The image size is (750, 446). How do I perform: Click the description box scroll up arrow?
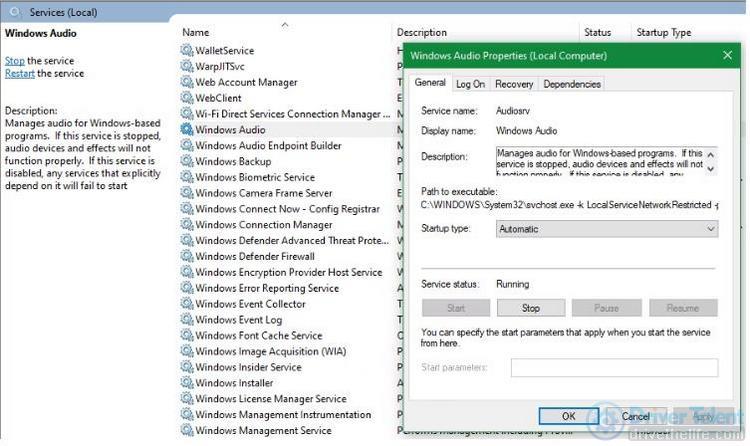point(711,155)
